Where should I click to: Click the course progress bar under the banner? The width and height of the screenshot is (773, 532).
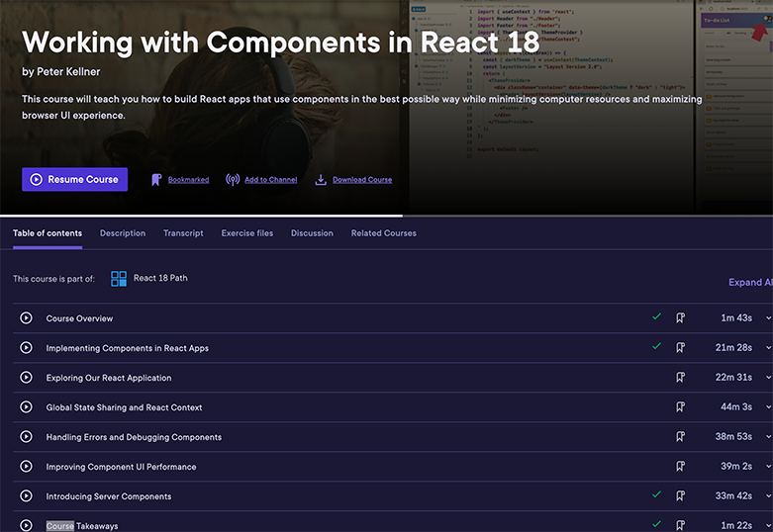(x=386, y=216)
